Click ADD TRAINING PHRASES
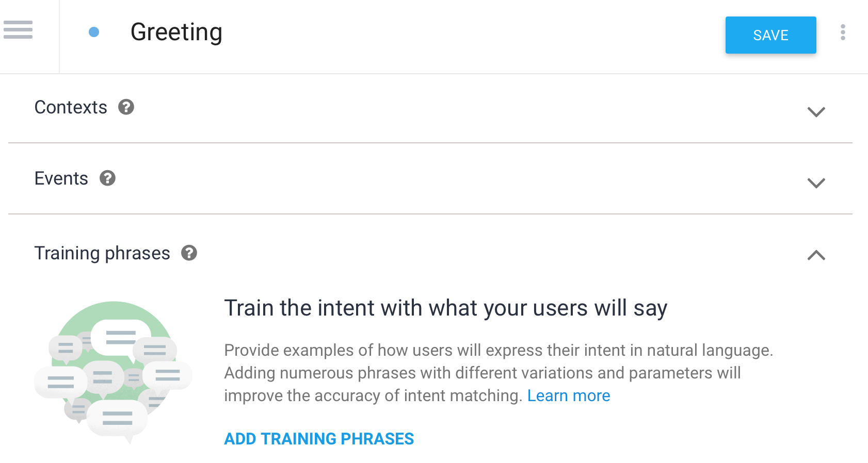868x463 pixels. [x=319, y=439]
